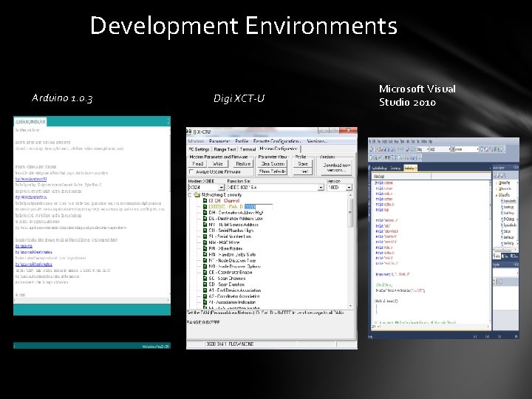This screenshot has width=532, height=399.
Task: Open the Profile menu in X-CTU
Action: click(242, 141)
